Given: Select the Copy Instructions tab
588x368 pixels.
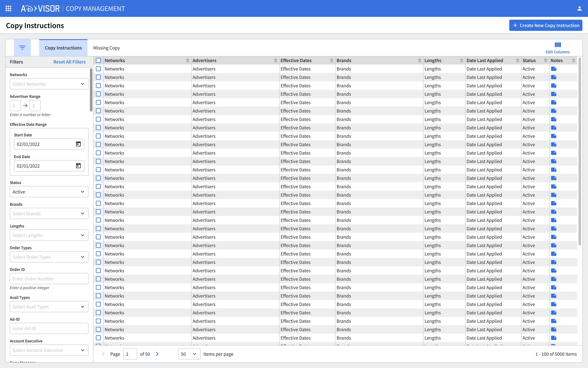Looking at the screenshot, I should (63, 48).
